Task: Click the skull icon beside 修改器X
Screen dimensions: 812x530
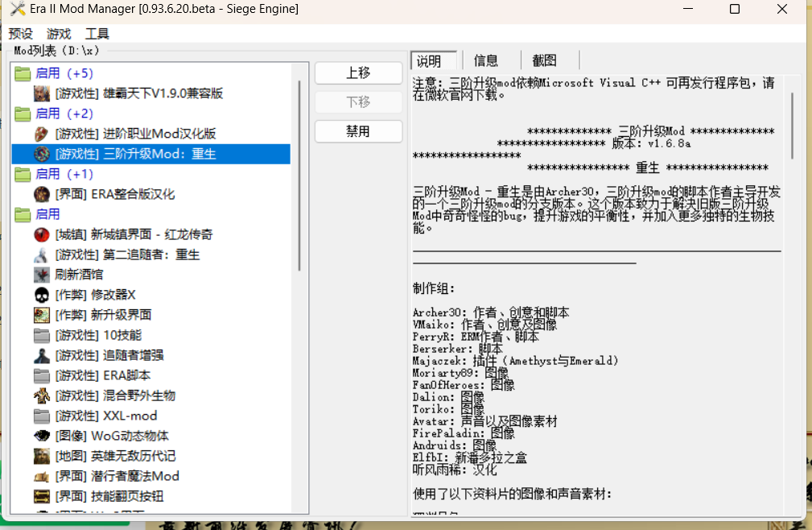Action: (x=42, y=295)
